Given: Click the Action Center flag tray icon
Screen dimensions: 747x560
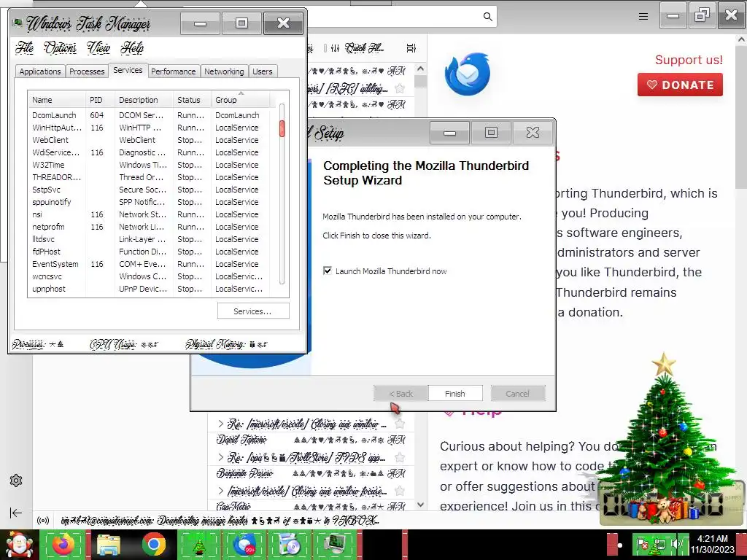Looking at the screenshot, I should [x=643, y=543].
